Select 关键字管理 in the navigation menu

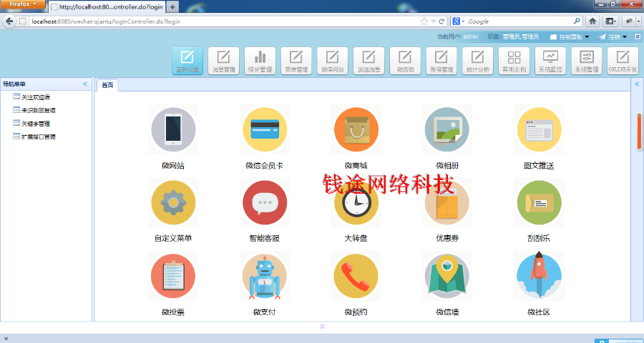point(36,124)
